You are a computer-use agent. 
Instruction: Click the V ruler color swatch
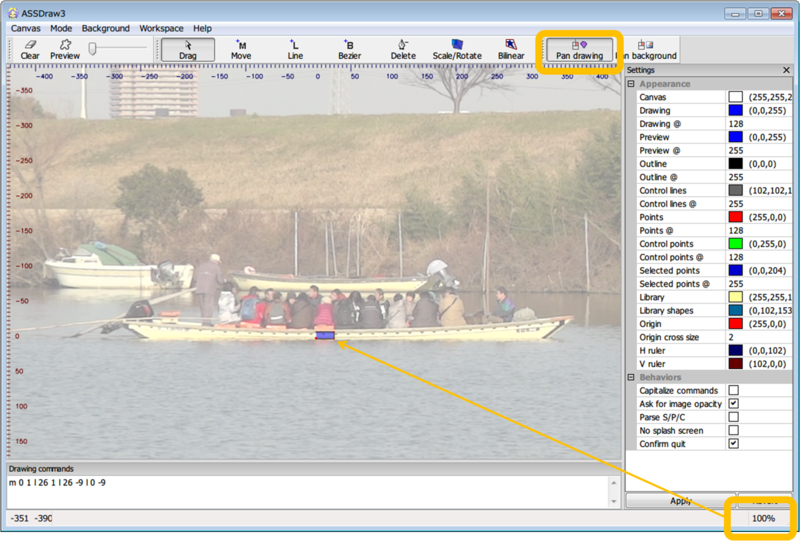pos(735,363)
